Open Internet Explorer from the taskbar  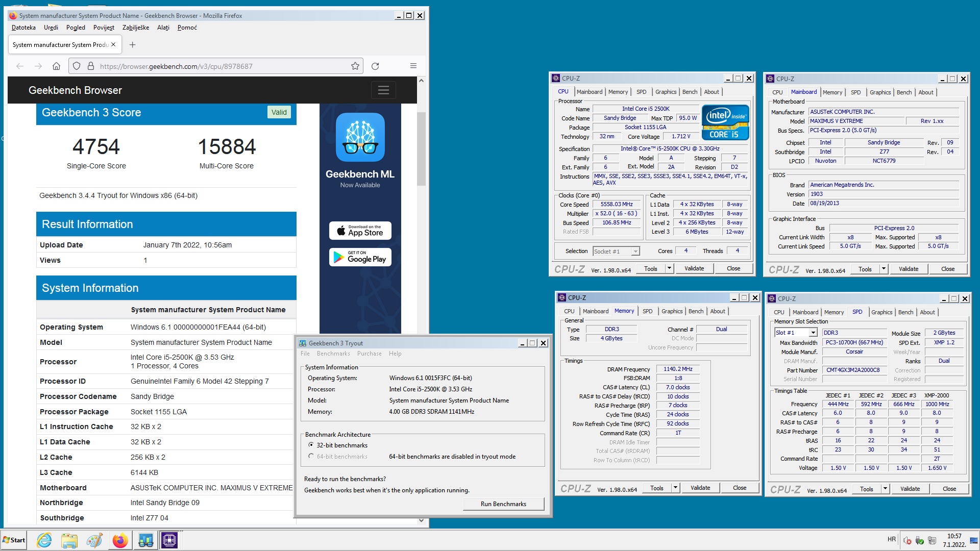coord(44,540)
